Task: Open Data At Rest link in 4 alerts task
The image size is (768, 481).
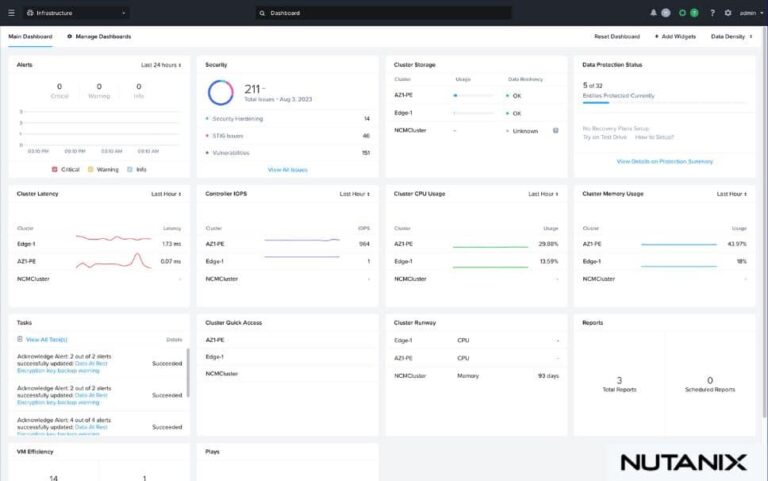Action: coord(91,427)
